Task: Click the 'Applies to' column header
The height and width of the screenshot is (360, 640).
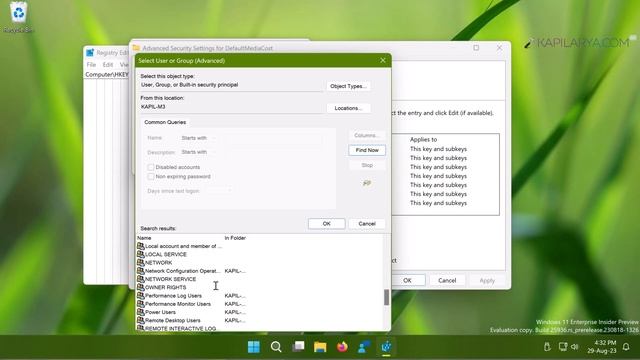Action: 423,140
